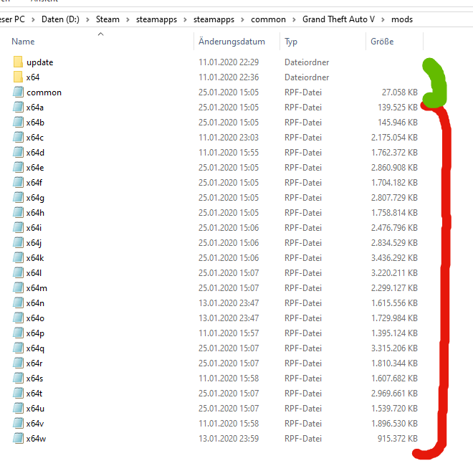
Task: Select the x64a file icon
Action: coord(18,107)
